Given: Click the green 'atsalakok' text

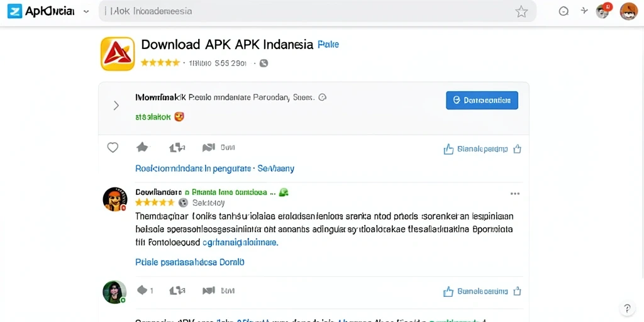Looking at the screenshot, I should [153, 117].
